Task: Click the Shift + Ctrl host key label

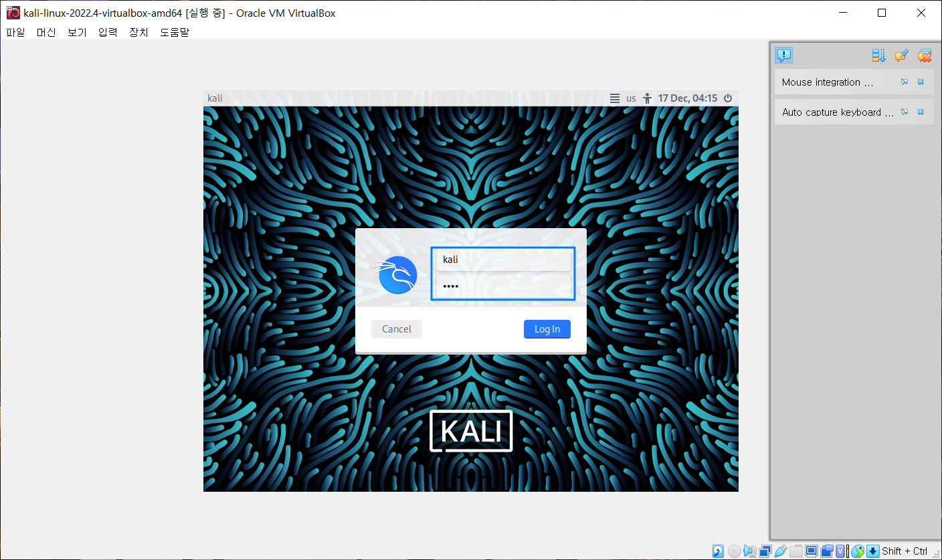Action: [905, 551]
